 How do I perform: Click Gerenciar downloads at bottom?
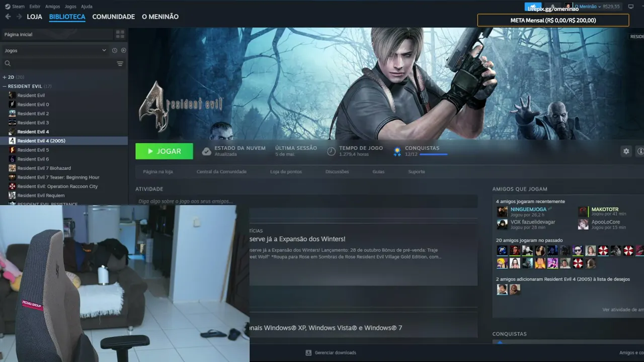click(331, 352)
